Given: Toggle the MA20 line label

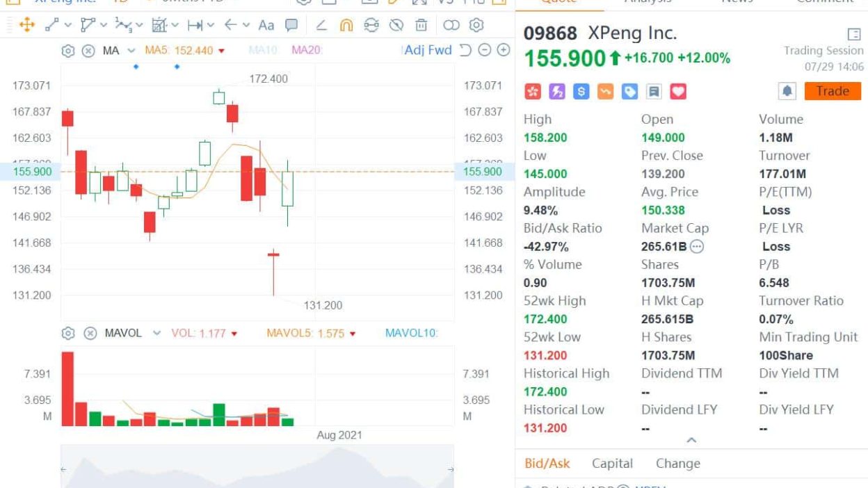Looking at the screenshot, I should (307, 50).
